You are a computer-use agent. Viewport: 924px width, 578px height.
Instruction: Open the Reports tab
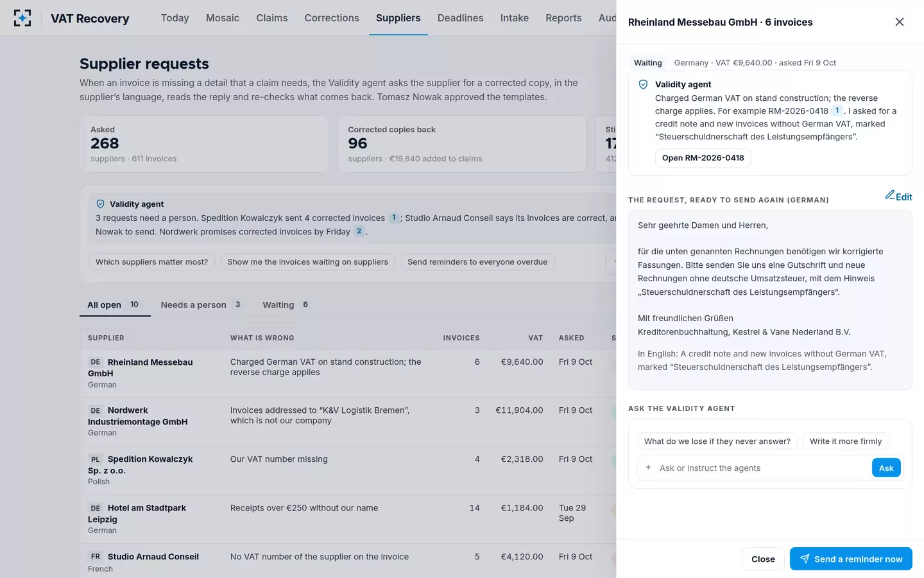(x=563, y=18)
